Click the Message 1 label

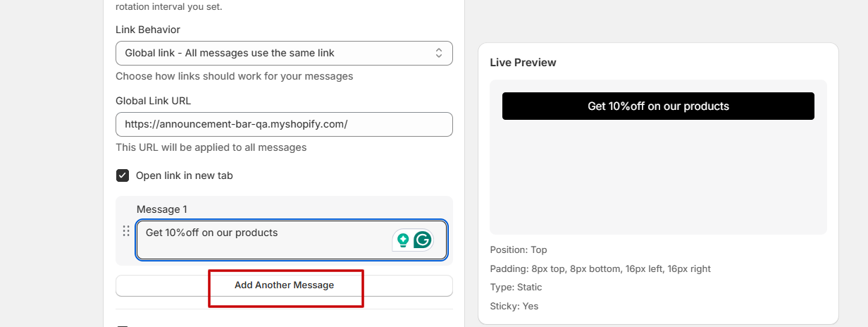[161, 209]
